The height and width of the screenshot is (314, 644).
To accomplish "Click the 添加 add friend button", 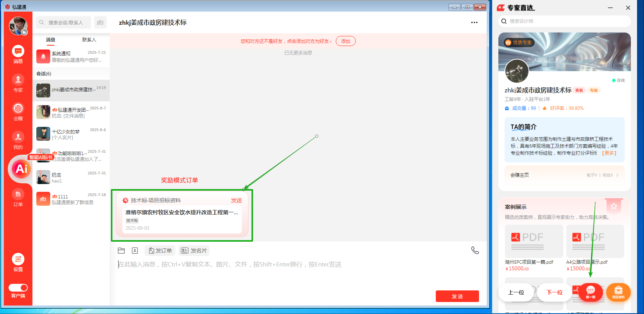I will click(x=346, y=41).
